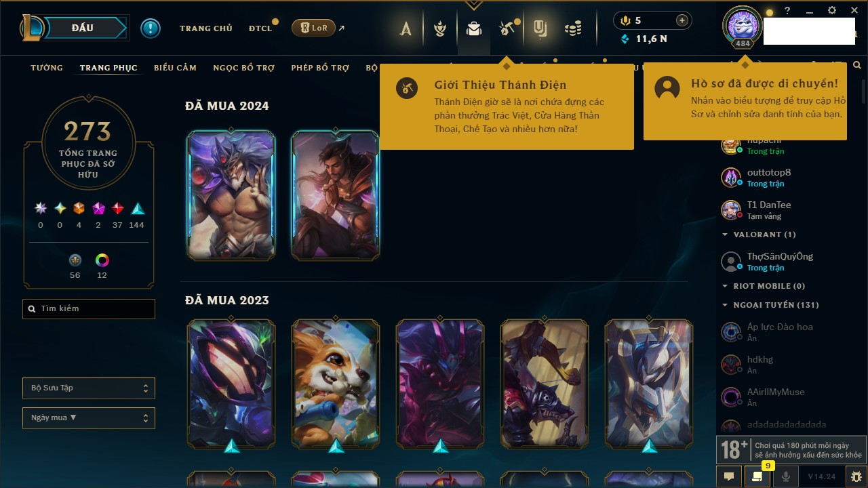868x488 pixels.
Task: Open the Store coin stack icon
Action: click(574, 28)
